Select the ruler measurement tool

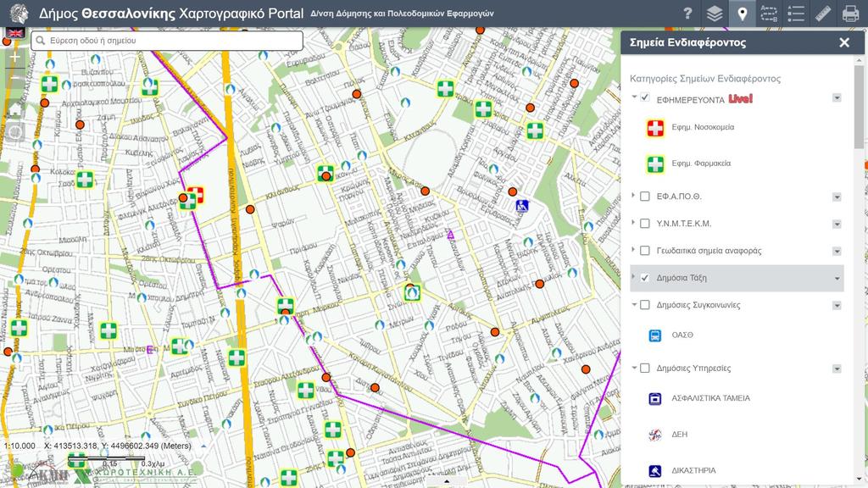click(x=822, y=14)
